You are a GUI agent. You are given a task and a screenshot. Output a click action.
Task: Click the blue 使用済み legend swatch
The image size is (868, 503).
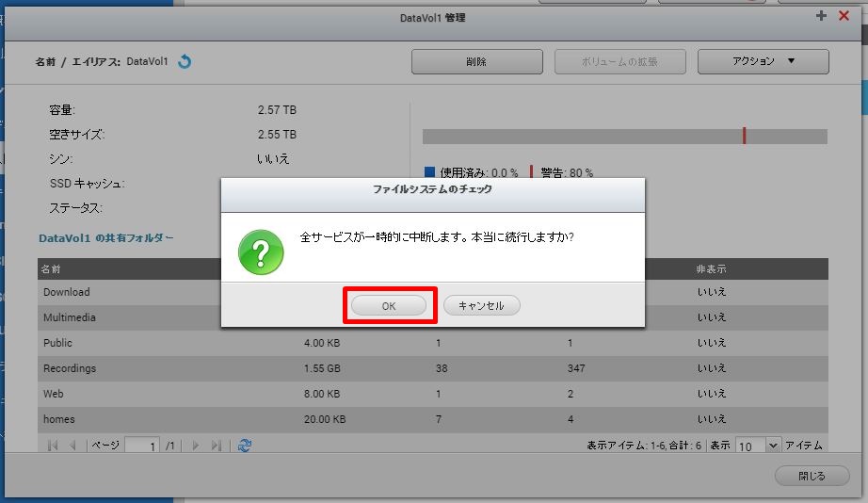click(429, 171)
